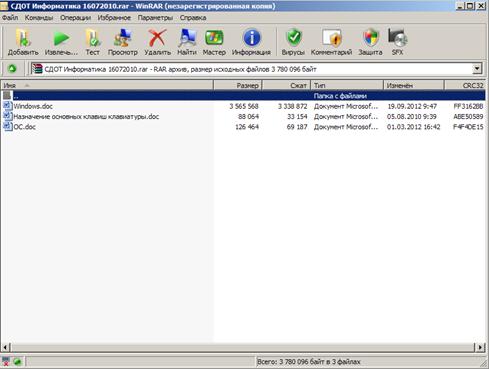The width and height of the screenshot is (489, 369).
Task: Click the disk icon in the status bar
Action: pyautogui.click(x=6, y=362)
